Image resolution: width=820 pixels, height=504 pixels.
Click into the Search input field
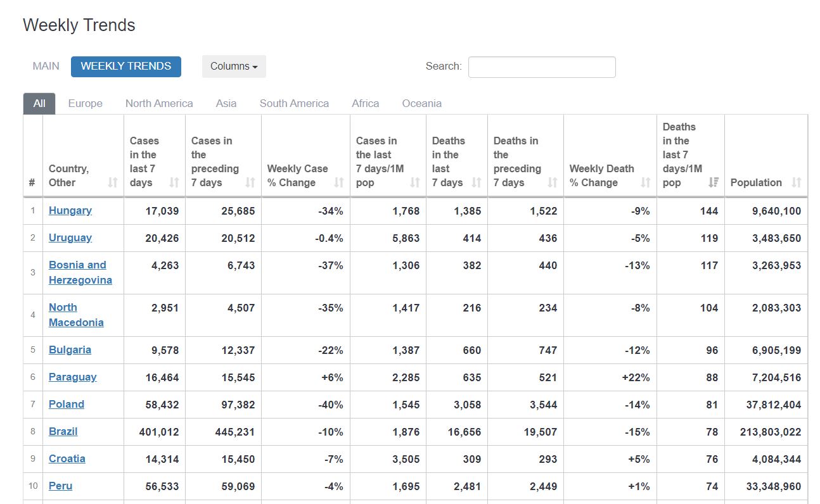[x=542, y=67]
